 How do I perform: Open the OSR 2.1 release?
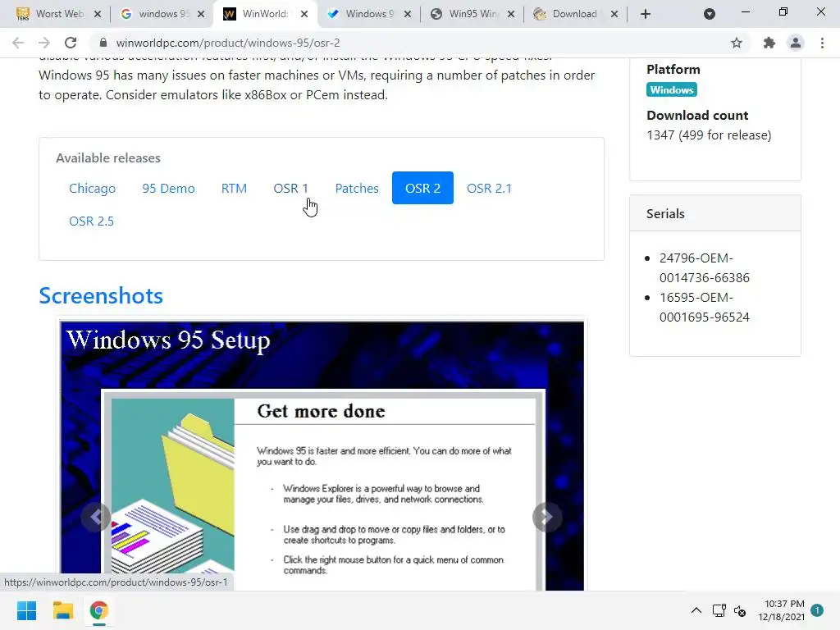[x=489, y=189]
